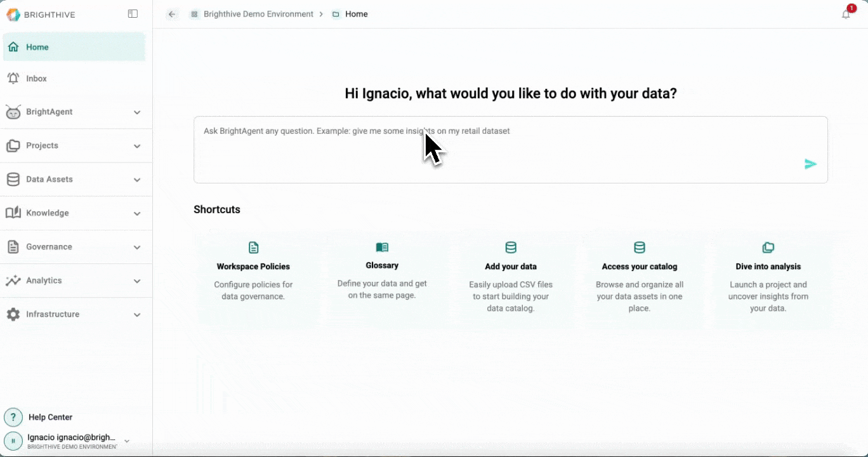Open the Add your data shortcut
This screenshot has height=457, width=868.
[x=511, y=279]
